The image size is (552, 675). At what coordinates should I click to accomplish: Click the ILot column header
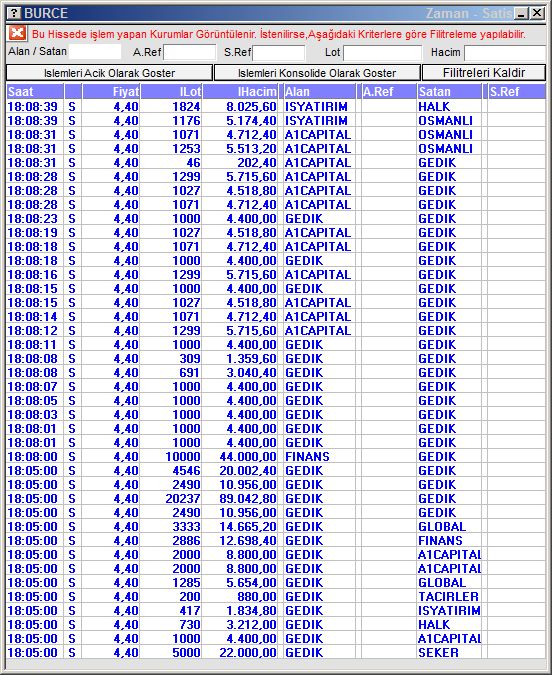pyautogui.click(x=171, y=92)
